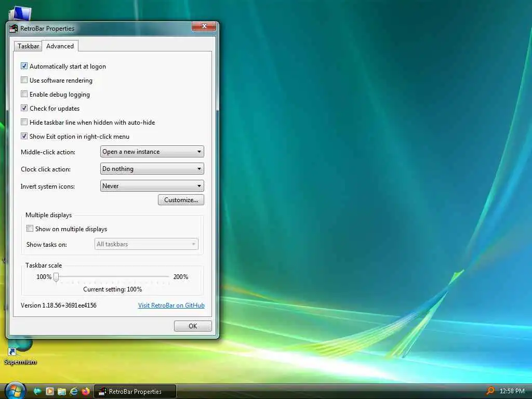This screenshot has height=399, width=532.
Task: Open the file explorer quick launch icon
Action: click(61, 392)
